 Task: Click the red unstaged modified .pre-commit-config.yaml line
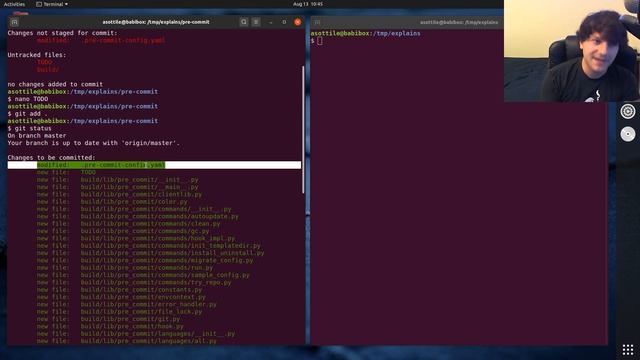101,40
